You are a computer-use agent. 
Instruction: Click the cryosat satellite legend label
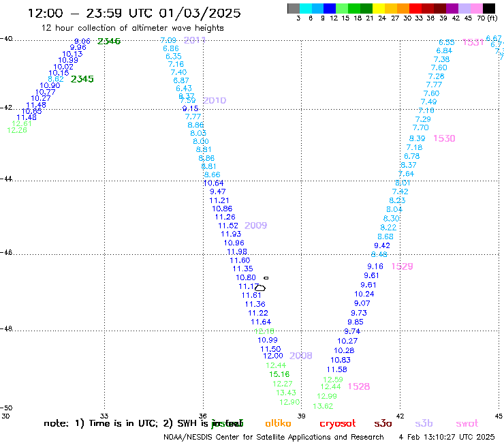pyautogui.click(x=338, y=423)
